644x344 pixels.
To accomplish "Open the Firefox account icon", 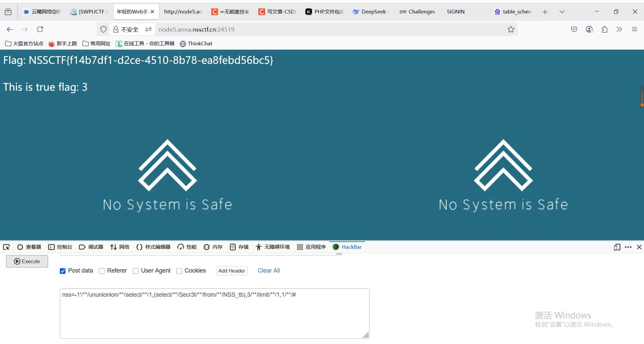I will click(x=589, y=30).
